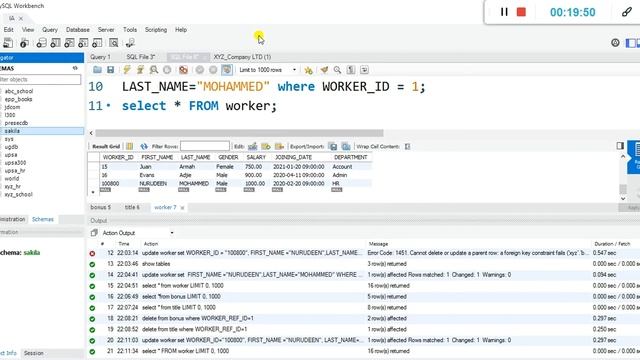
Task: Save query as snippet star icon
Action: tap(309, 70)
